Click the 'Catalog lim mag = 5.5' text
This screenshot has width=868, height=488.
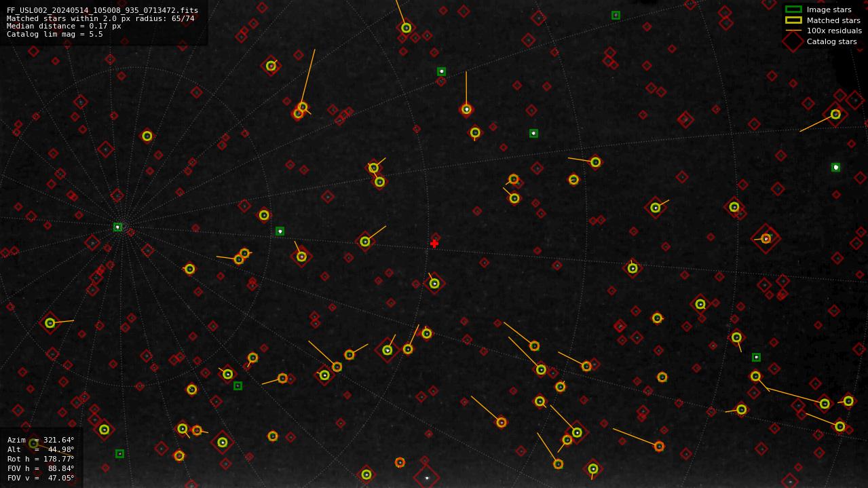tap(55, 34)
